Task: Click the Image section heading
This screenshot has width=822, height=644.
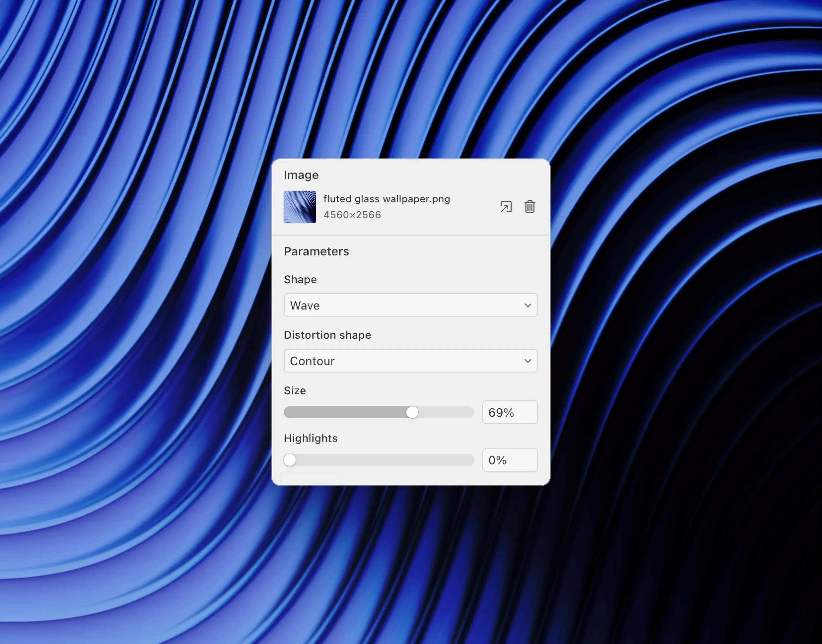Action: pyautogui.click(x=301, y=175)
